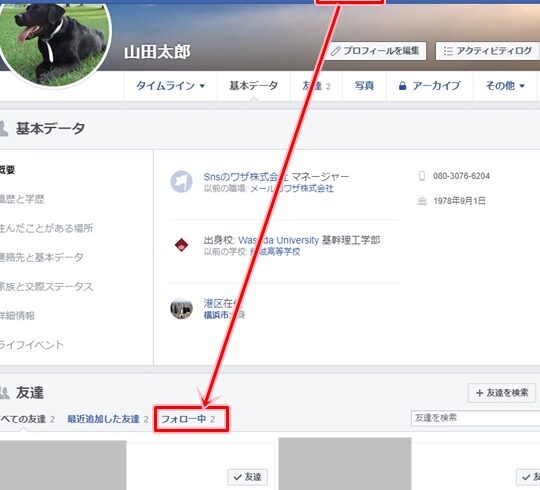Open ライフイベント section

point(32,345)
